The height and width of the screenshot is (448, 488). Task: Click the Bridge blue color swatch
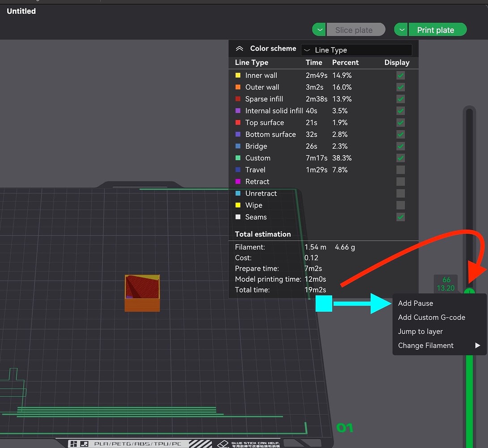point(238,146)
